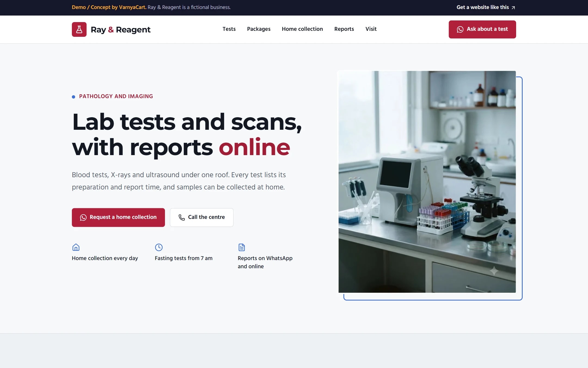This screenshot has width=588, height=368.
Task: Click the WhatsApp icon in Ask about a test
Action: click(460, 29)
